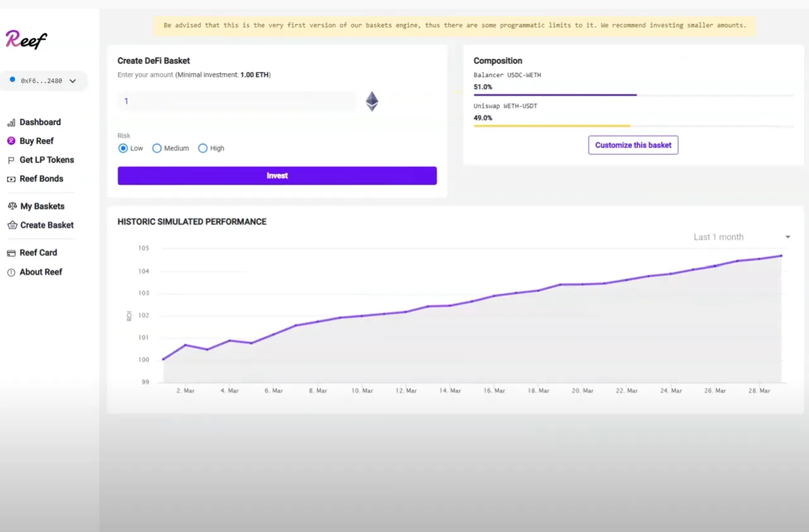This screenshot has height=532, width=809.
Task: Click the HISTORIC SIMULATED PERFORMANCE heading
Action: point(192,222)
